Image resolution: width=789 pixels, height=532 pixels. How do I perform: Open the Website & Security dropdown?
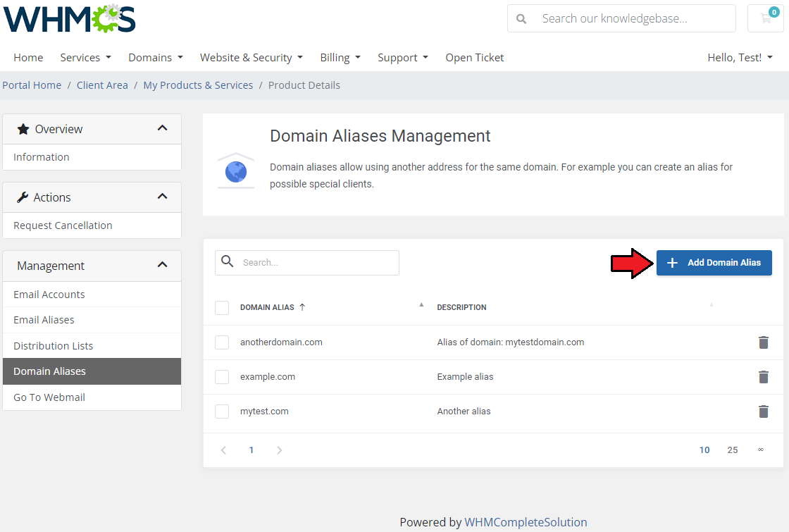[x=251, y=57]
